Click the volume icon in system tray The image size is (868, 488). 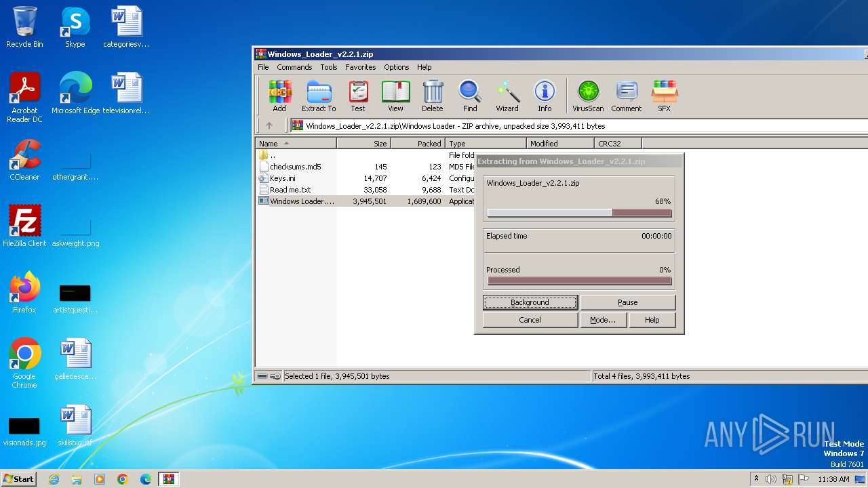point(771,479)
